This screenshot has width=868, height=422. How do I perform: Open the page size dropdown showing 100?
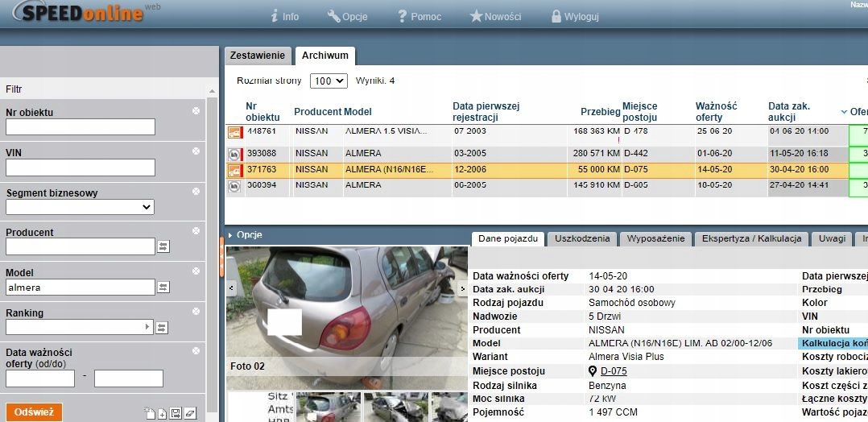(x=328, y=81)
